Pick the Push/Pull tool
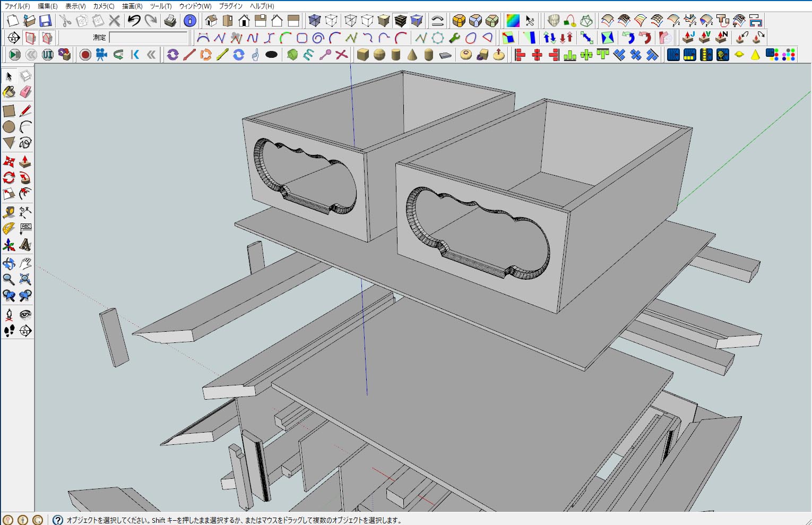 pos(25,161)
